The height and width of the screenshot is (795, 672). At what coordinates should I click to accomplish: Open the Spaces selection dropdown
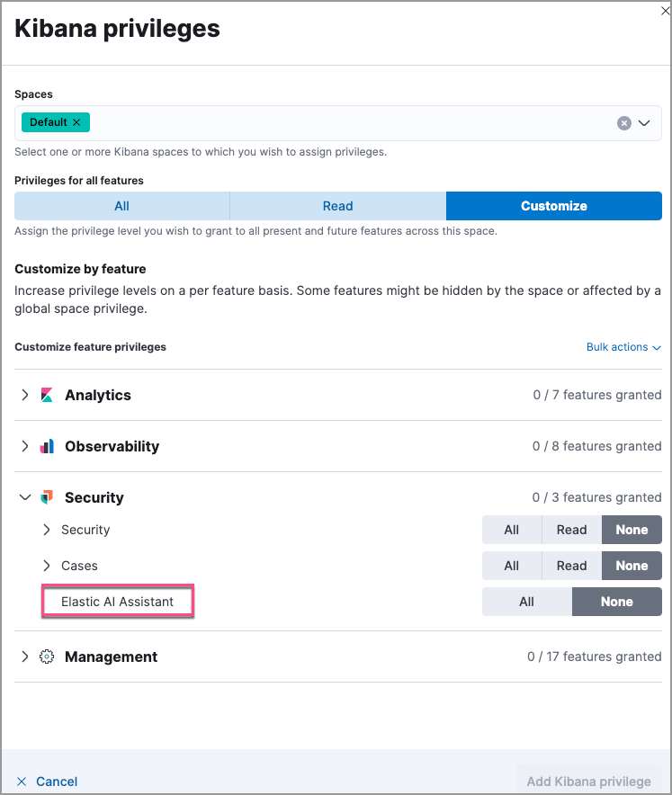click(645, 122)
